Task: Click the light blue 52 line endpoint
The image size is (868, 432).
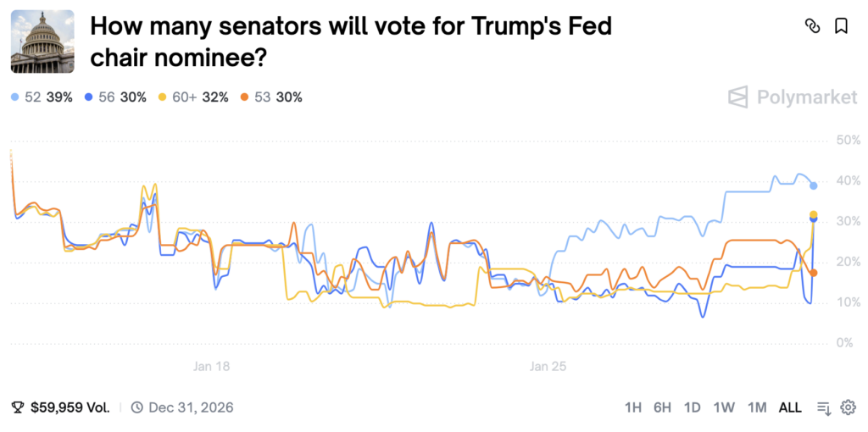Action: pos(814,186)
